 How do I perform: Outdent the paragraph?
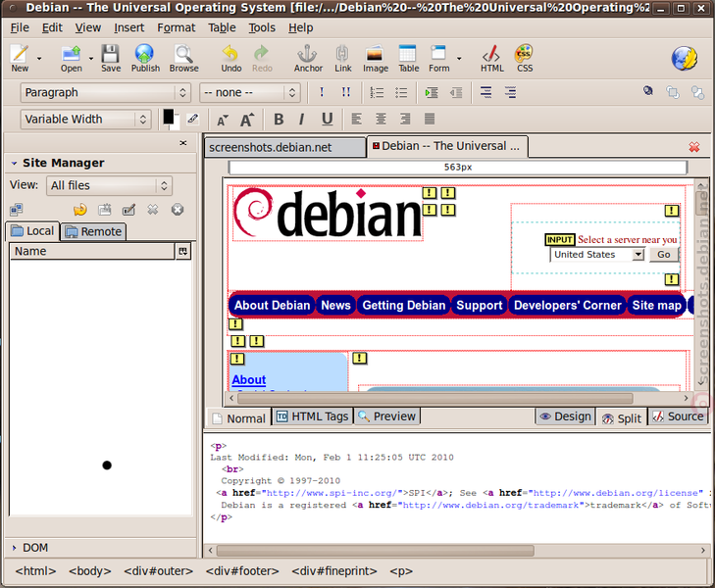click(455, 92)
